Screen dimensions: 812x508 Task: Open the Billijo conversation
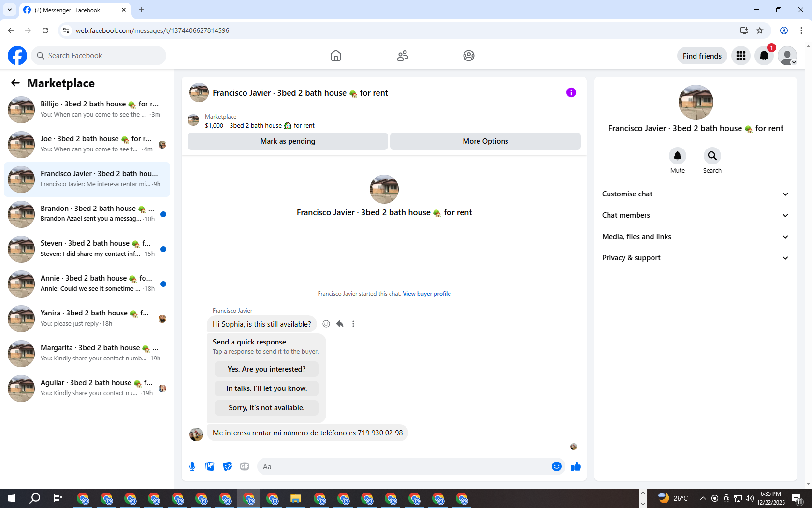point(87,110)
